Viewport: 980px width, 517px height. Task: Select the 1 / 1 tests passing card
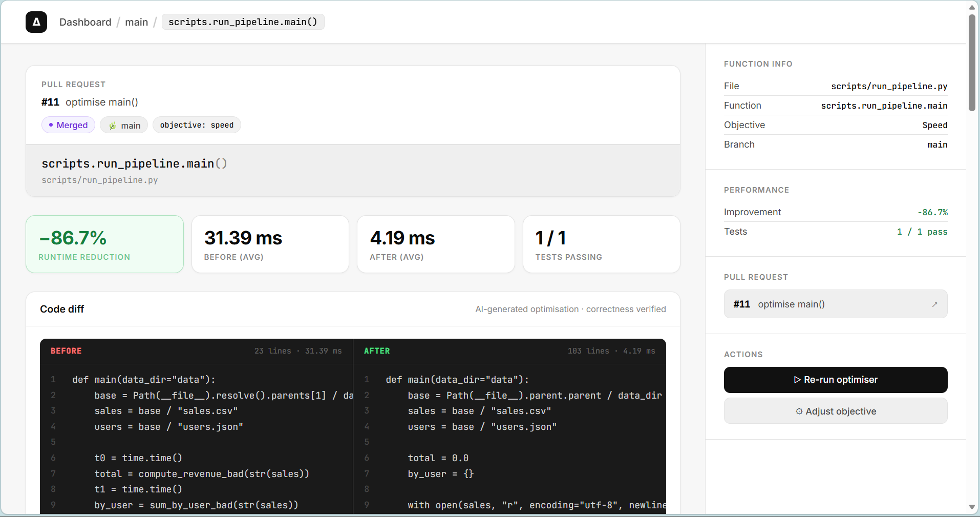point(602,244)
